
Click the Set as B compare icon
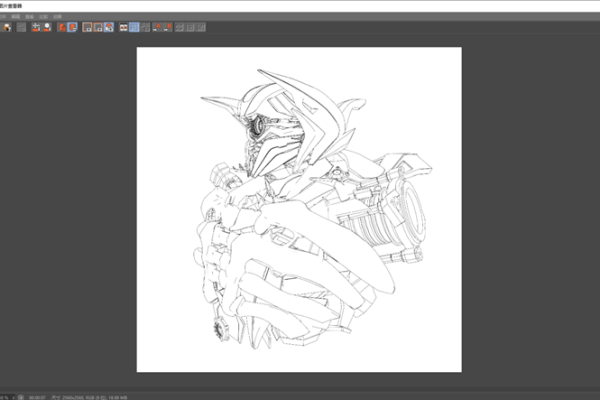click(169, 27)
